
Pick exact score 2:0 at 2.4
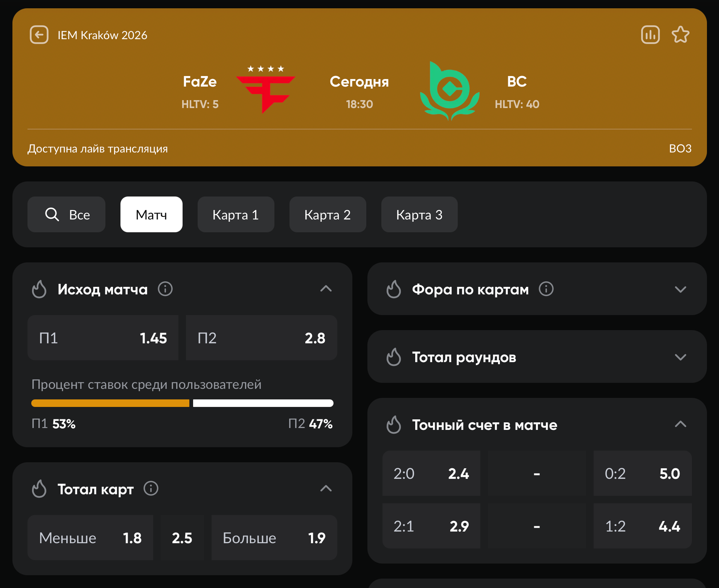(431, 474)
